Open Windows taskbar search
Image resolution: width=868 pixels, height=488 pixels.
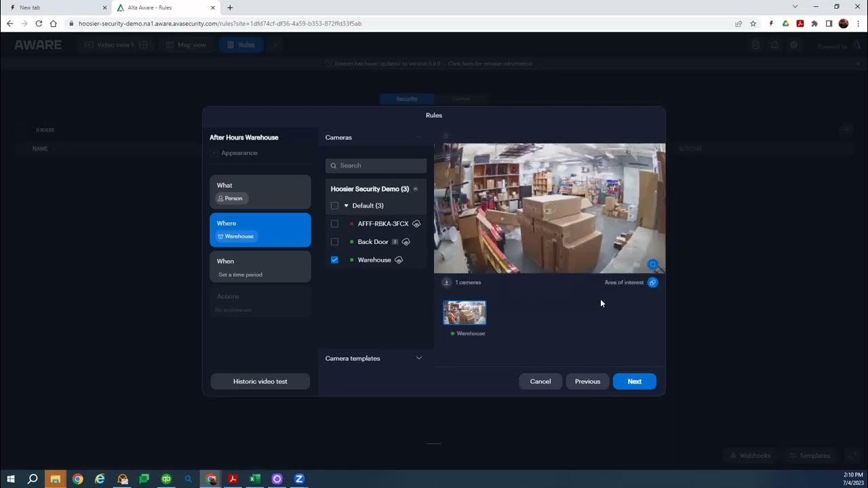(x=33, y=479)
